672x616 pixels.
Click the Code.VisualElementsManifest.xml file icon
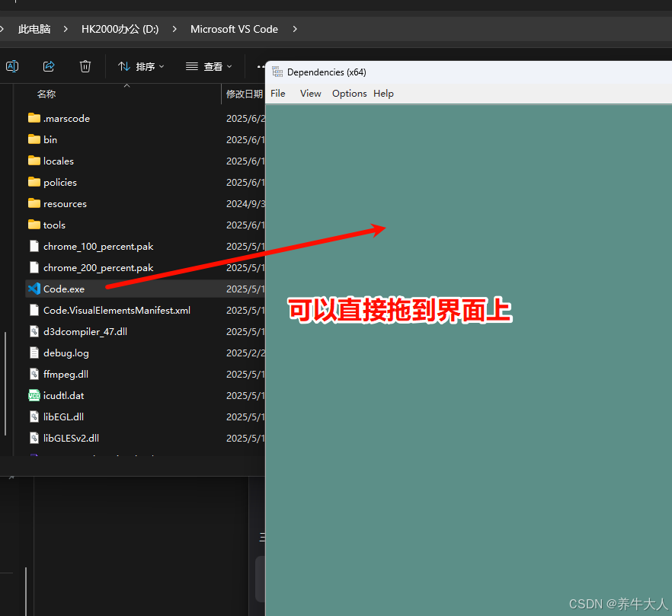[34, 310]
